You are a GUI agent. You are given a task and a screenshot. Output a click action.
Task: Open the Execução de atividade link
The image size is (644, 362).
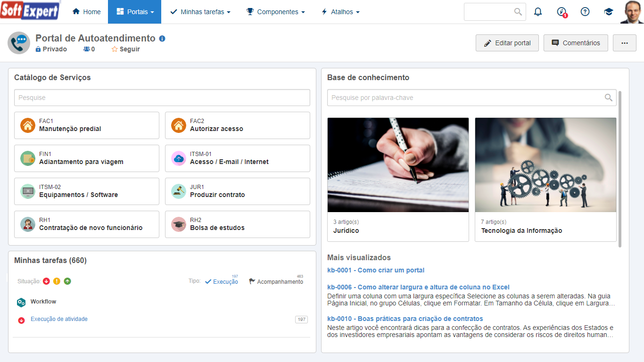point(59,319)
